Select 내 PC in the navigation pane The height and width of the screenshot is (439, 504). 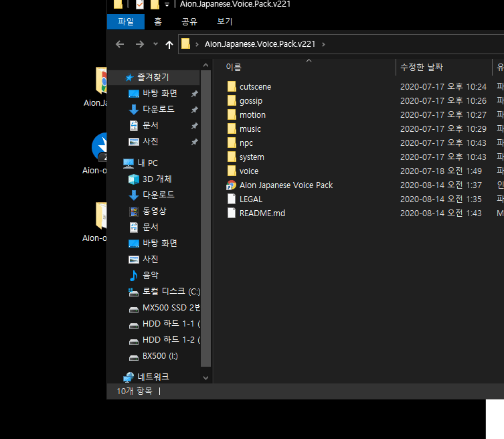147,163
